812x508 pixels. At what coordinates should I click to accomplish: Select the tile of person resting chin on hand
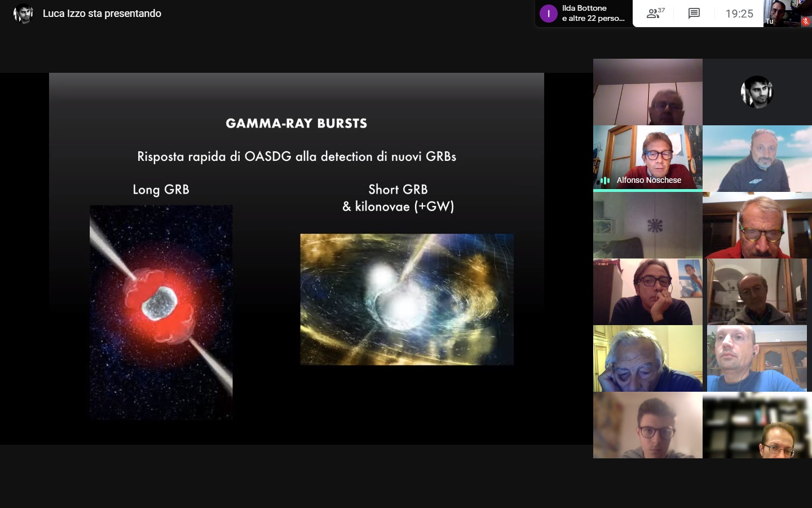(x=647, y=292)
